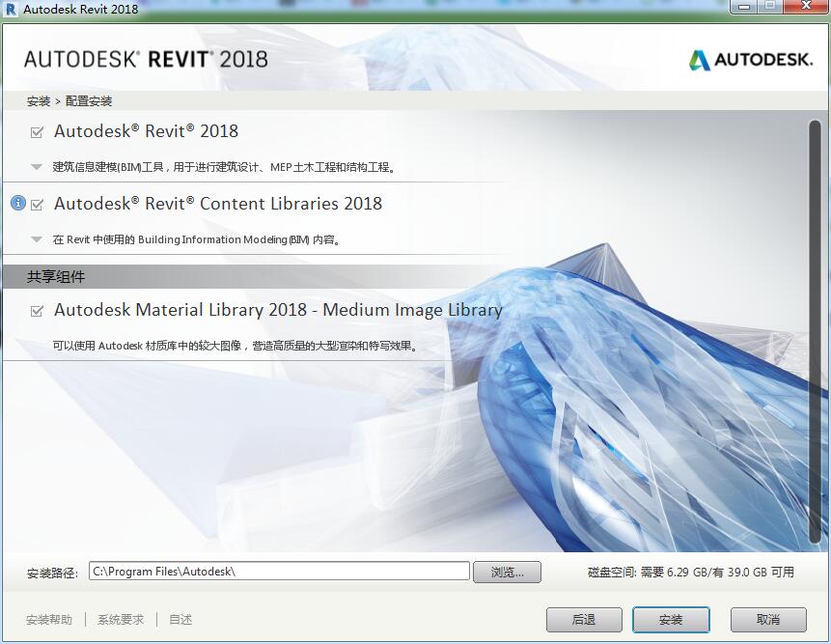Click the 取消 cancel button
The height and width of the screenshot is (644, 831).
[x=767, y=620]
